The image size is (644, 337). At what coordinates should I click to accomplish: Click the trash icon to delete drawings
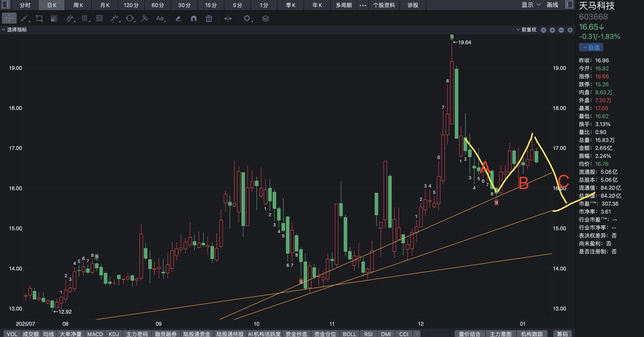coord(209,18)
